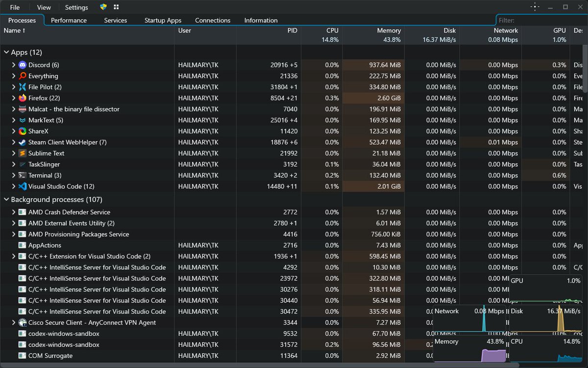This screenshot has height=368, width=588.
Task: Click the crosshair window finder icon
Action: tap(535, 7)
